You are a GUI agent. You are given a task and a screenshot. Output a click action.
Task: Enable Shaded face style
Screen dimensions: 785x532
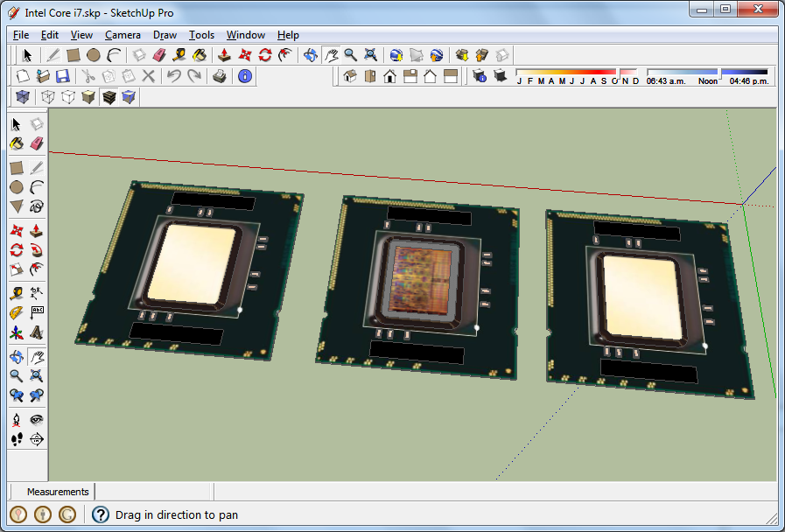point(88,96)
